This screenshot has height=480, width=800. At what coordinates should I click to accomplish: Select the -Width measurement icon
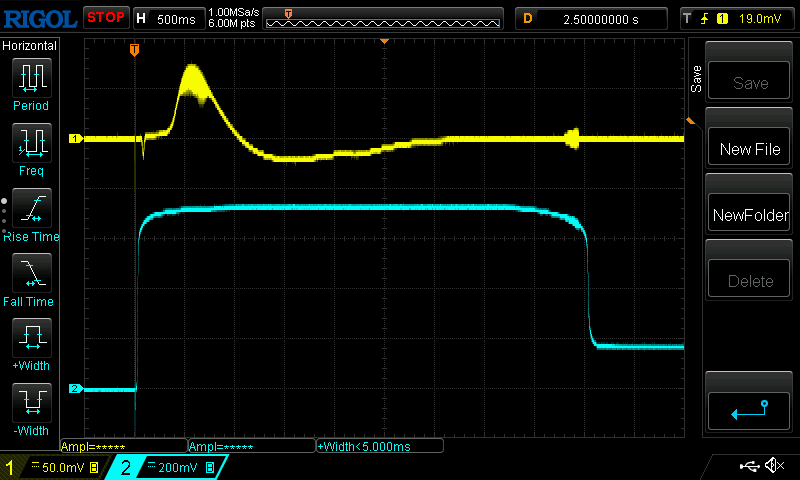click(x=32, y=402)
